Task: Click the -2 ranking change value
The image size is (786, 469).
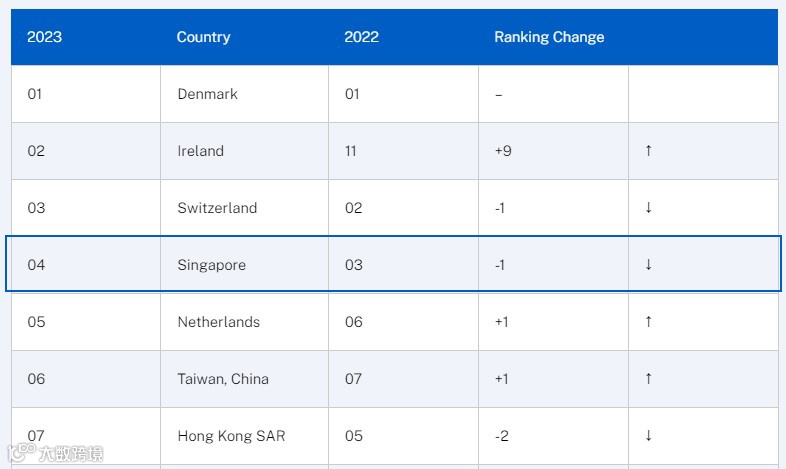Action: [x=501, y=436]
